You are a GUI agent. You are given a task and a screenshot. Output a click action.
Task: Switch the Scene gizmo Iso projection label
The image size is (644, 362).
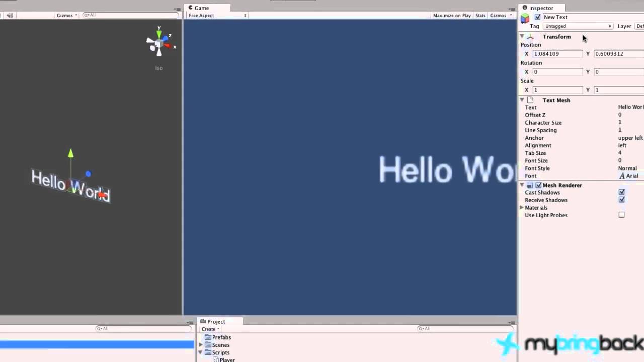click(x=159, y=68)
